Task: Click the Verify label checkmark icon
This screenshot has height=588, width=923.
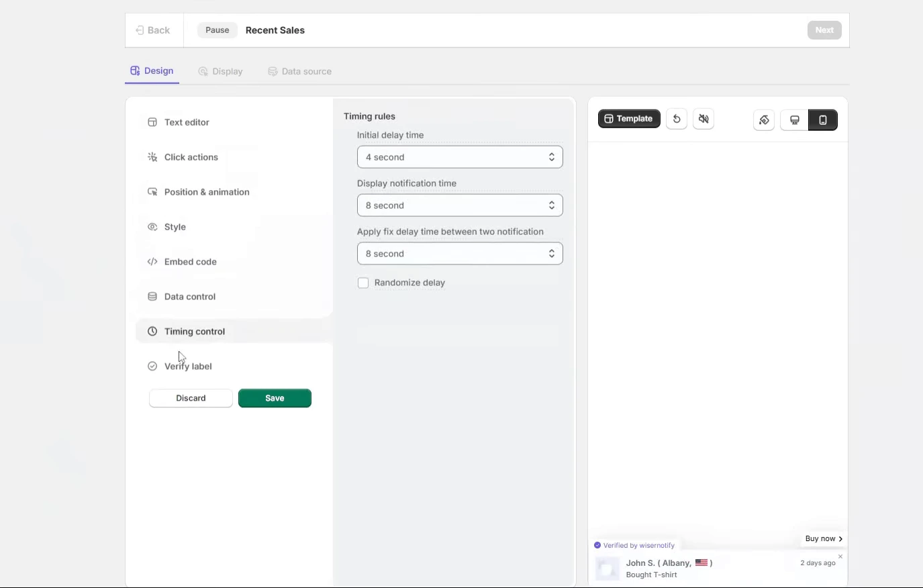Action: [152, 366]
